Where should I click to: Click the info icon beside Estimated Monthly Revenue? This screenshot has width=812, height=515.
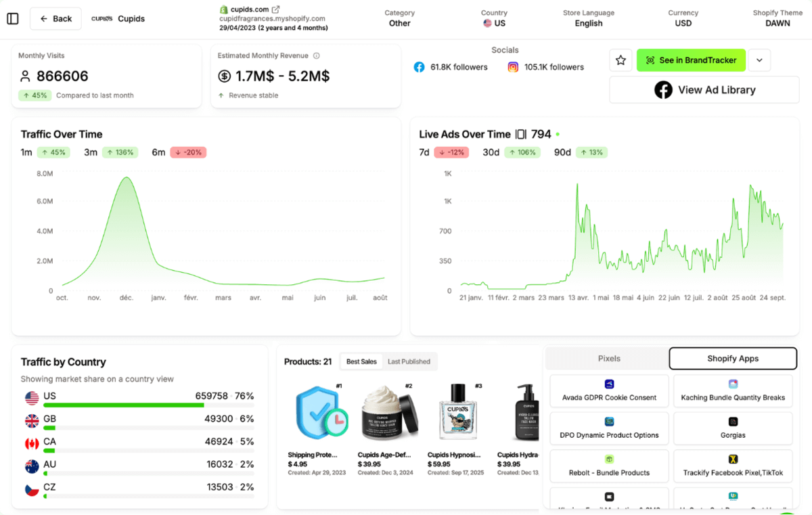316,55
